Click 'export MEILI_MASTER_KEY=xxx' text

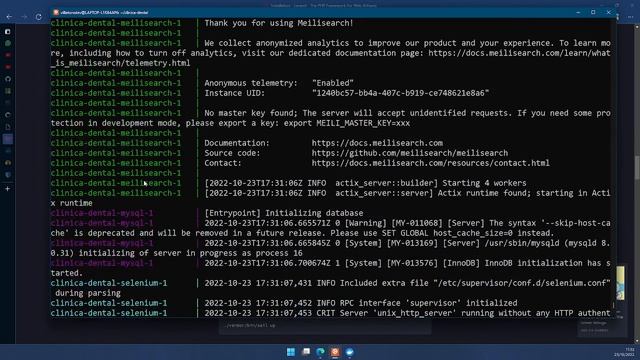(347, 123)
